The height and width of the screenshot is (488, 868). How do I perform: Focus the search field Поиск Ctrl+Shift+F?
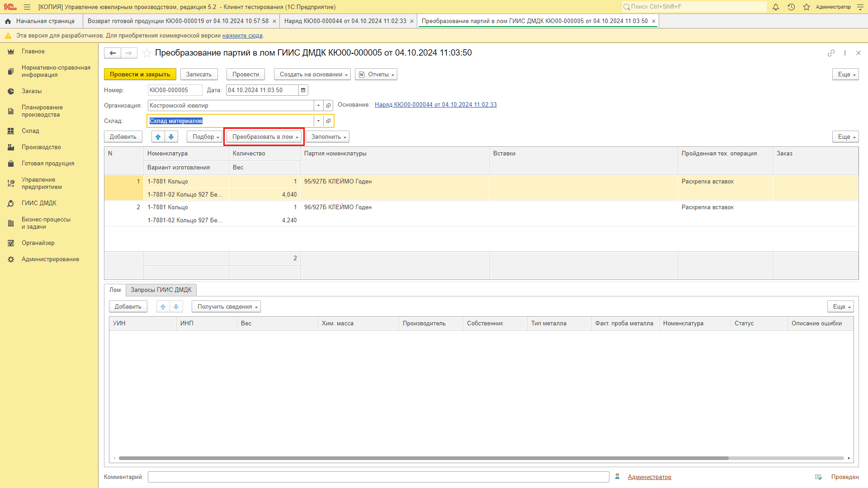(x=694, y=7)
